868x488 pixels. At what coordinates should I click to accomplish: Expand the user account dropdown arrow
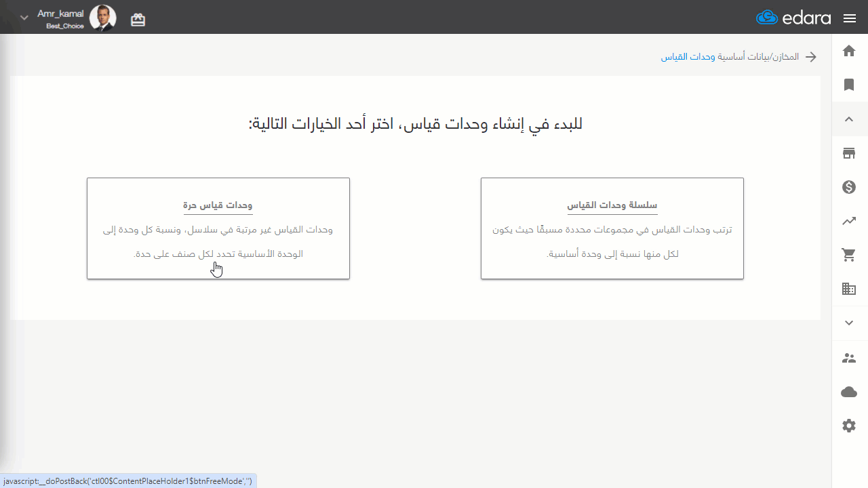tap(24, 18)
